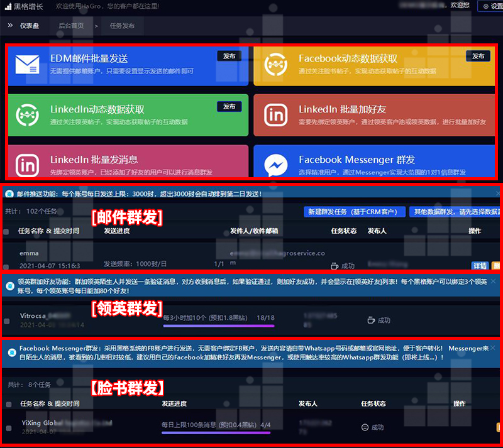Tick the checkbox for the Vitrocsa task row
This screenshot has width=503, height=448.
pos(7,321)
